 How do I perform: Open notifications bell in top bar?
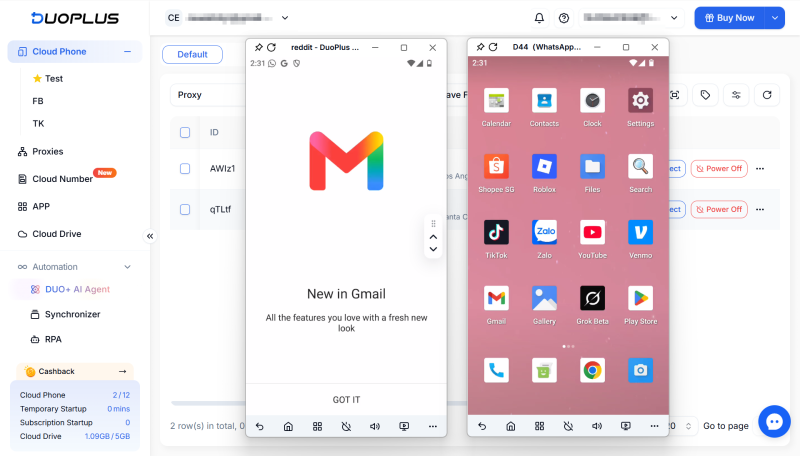[539, 18]
